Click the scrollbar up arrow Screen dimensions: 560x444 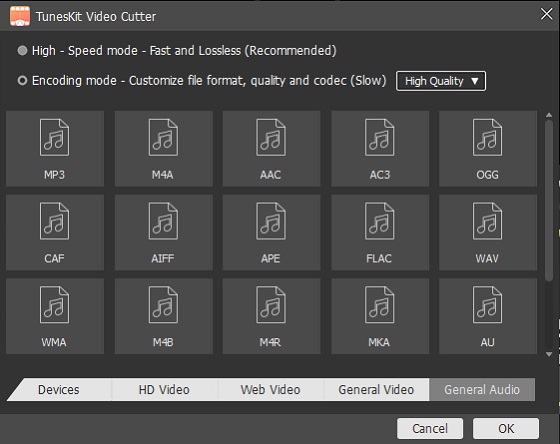click(x=549, y=115)
